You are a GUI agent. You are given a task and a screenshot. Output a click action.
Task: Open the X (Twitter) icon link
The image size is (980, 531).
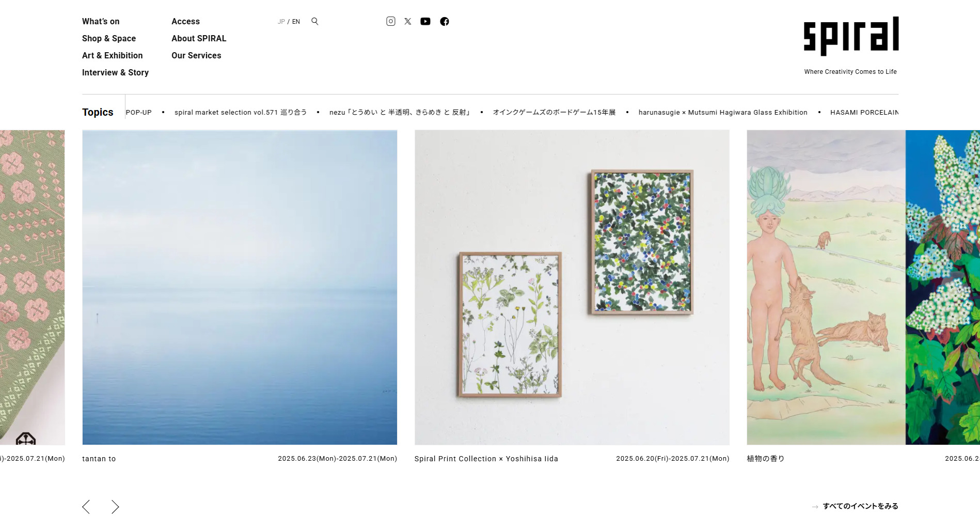pyautogui.click(x=408, y=21)
